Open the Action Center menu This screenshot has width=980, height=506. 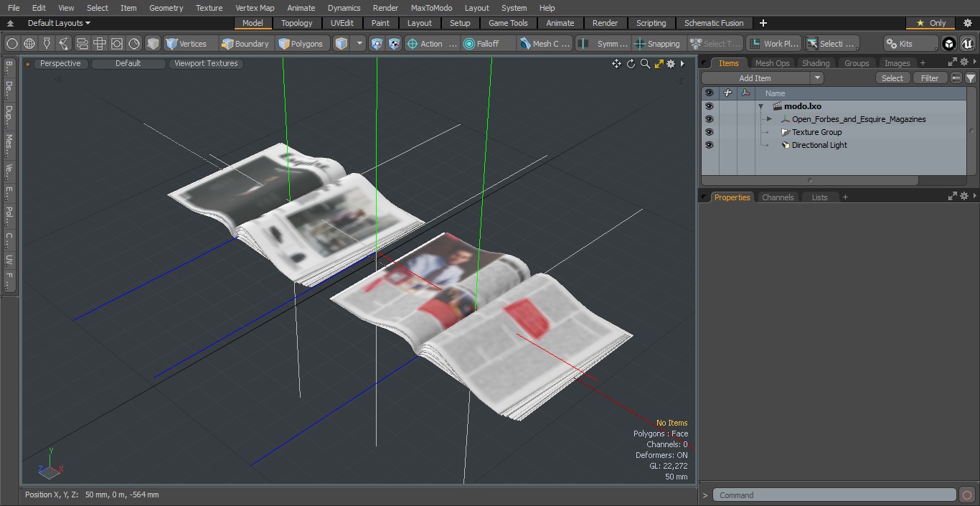(431, 44)
